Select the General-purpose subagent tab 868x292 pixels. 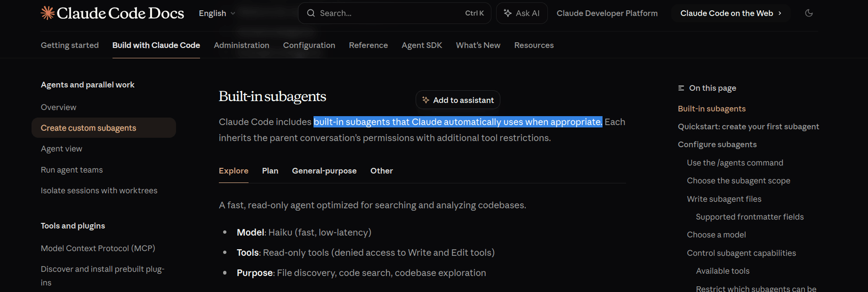[x=324, y=171]
